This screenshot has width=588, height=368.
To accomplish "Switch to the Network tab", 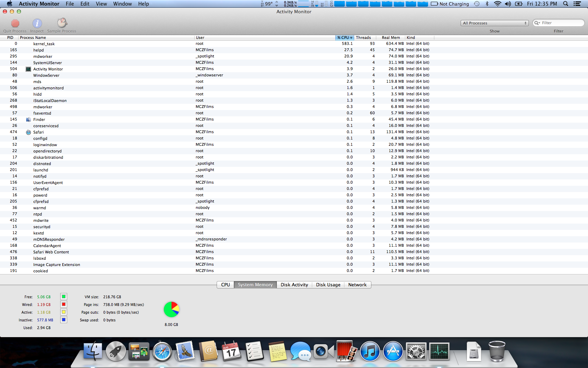I will [x=357, y=285].
